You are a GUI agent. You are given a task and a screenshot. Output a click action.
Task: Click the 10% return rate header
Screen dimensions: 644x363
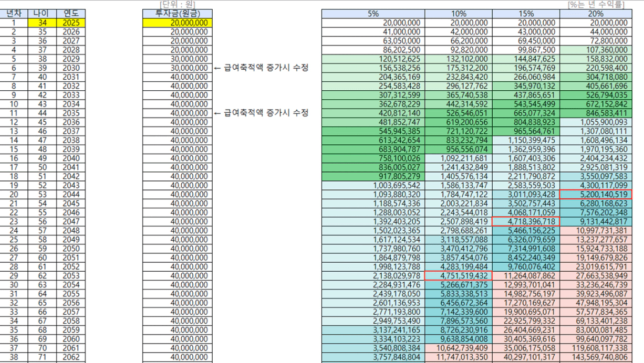[x=459, y=14]
